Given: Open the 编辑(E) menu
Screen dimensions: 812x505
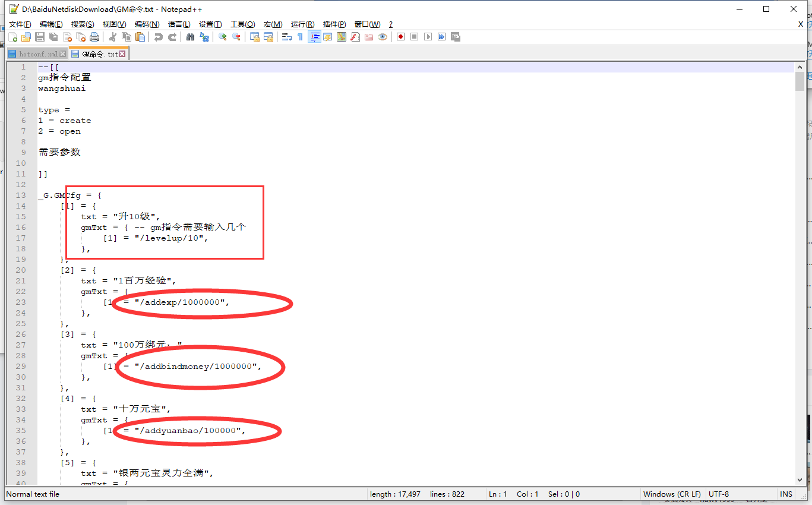Looking at the screenshot, I should 51,24.
